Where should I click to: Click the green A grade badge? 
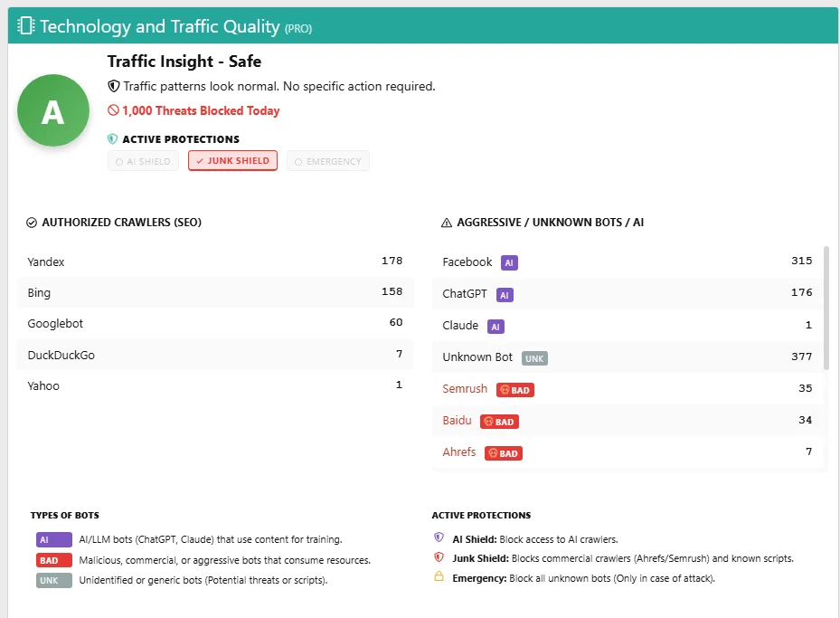53,110
